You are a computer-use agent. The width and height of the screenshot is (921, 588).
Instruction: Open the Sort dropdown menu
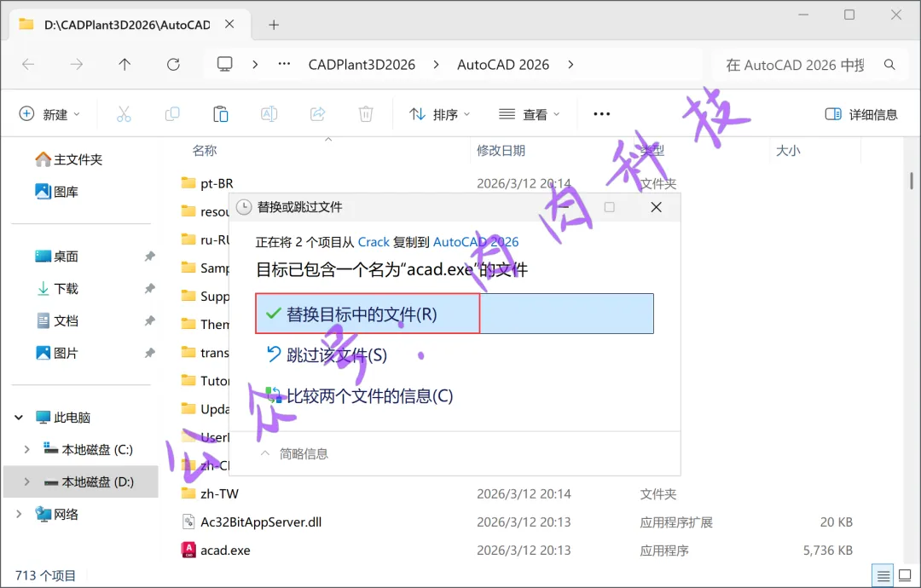click(439, 114)
